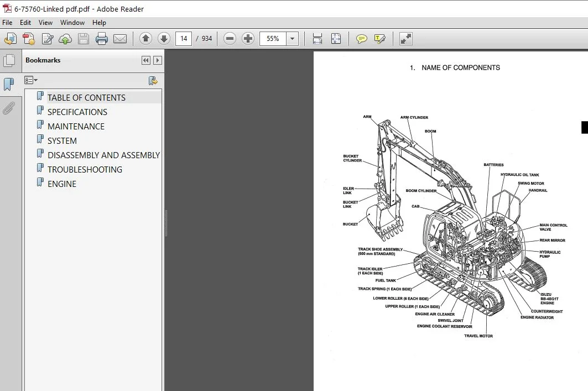This screenshot has height=391, width=588.
Task: Open the bookmarks options menu dropdown
Action: 31,80
